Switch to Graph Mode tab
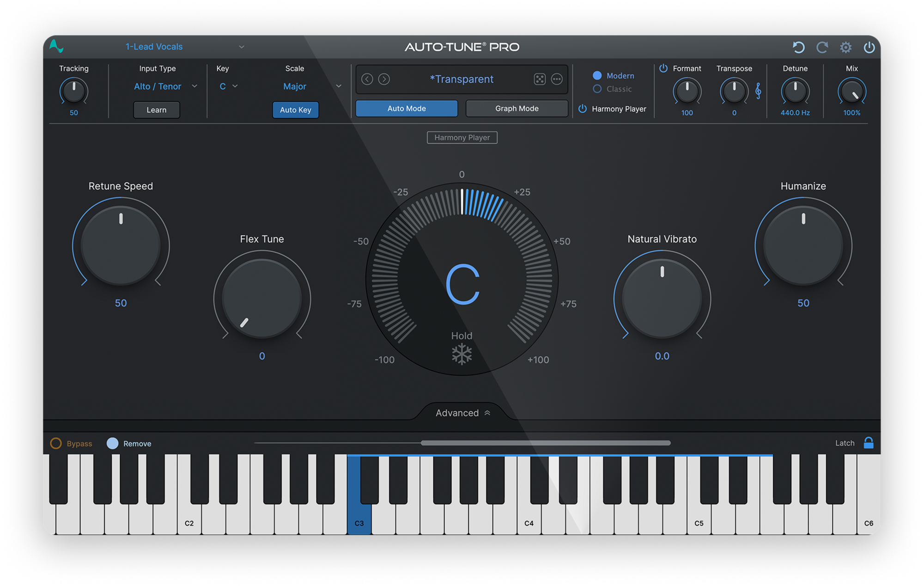This screenshot has width=924, height=586. click(517, 109)
